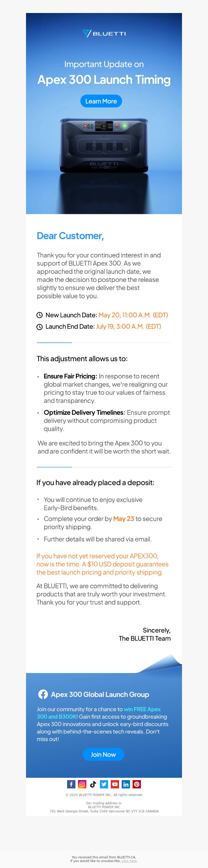208x868 pixels.
Task: Click the Apex 300 Launch Timing headline
Action: [104, 80]
